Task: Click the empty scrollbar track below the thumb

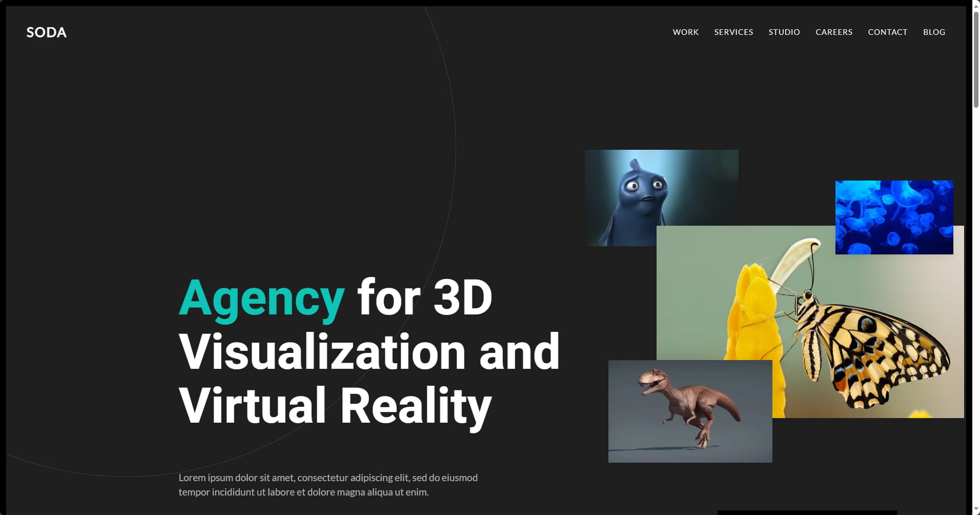Action: pyautogui.click(x=976, y=308)
